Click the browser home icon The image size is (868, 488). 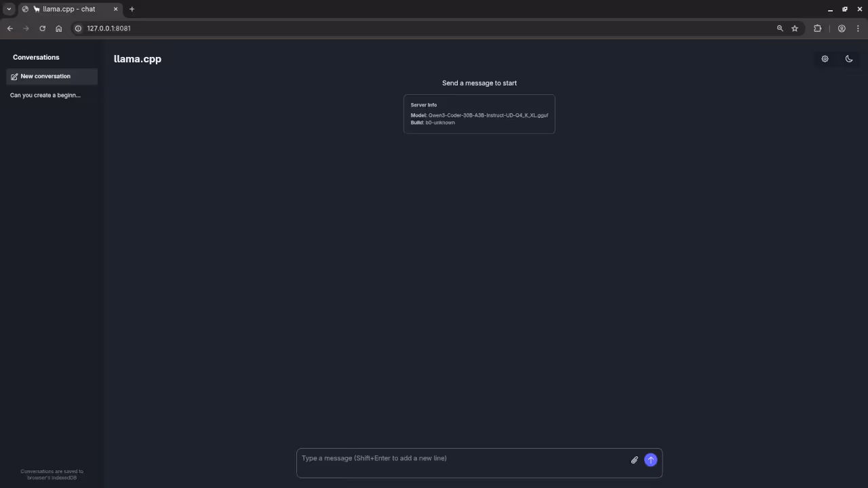click(x=58, y=28)
